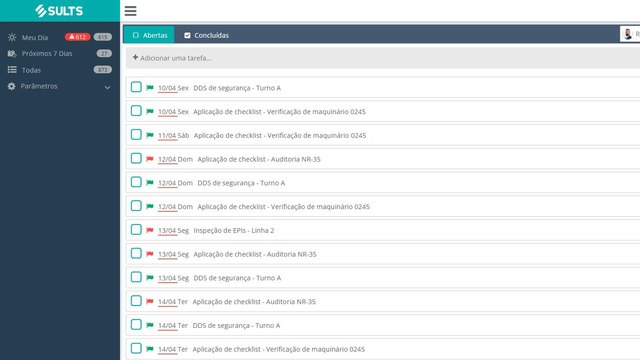
Task: Click red flag on Inspeção de EPIs task
Action: pos(150,230)
